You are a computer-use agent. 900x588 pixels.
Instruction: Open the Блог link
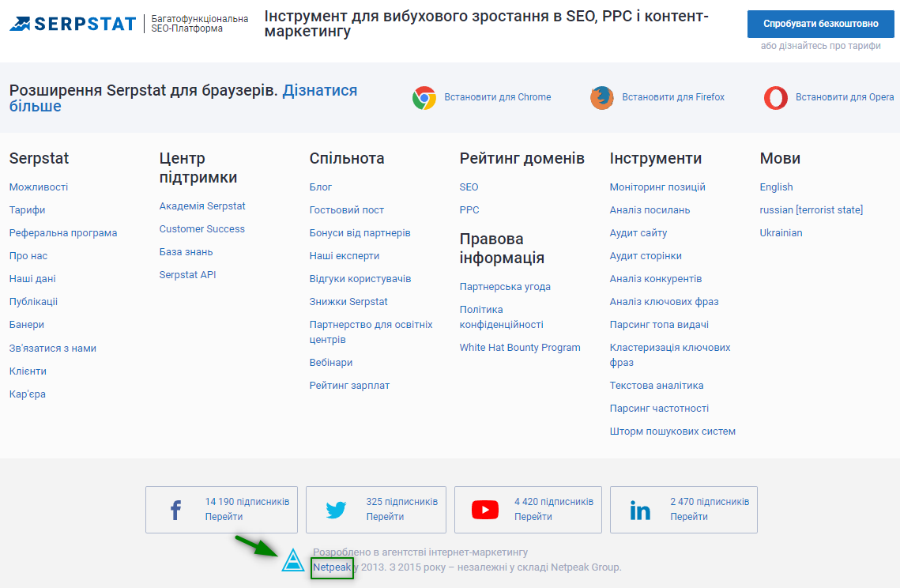pos(321,187)
